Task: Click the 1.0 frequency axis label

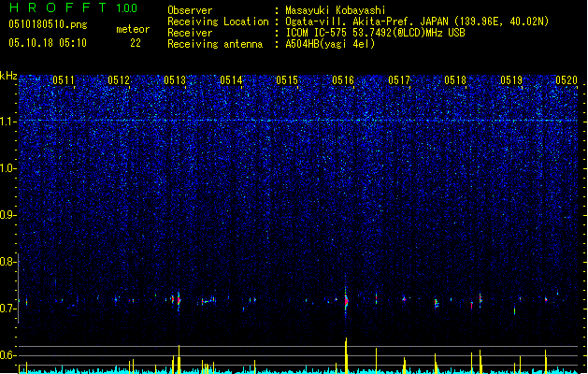Action: (7, 168)
